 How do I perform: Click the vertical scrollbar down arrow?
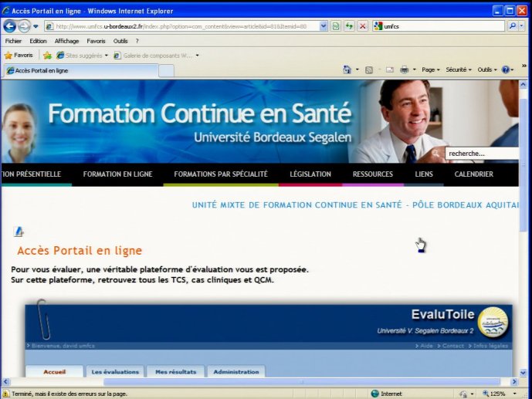(523, 373)
